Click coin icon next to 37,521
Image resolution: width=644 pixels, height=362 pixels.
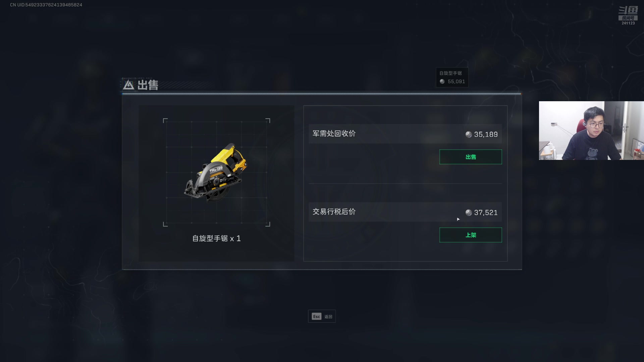point(469,213)
